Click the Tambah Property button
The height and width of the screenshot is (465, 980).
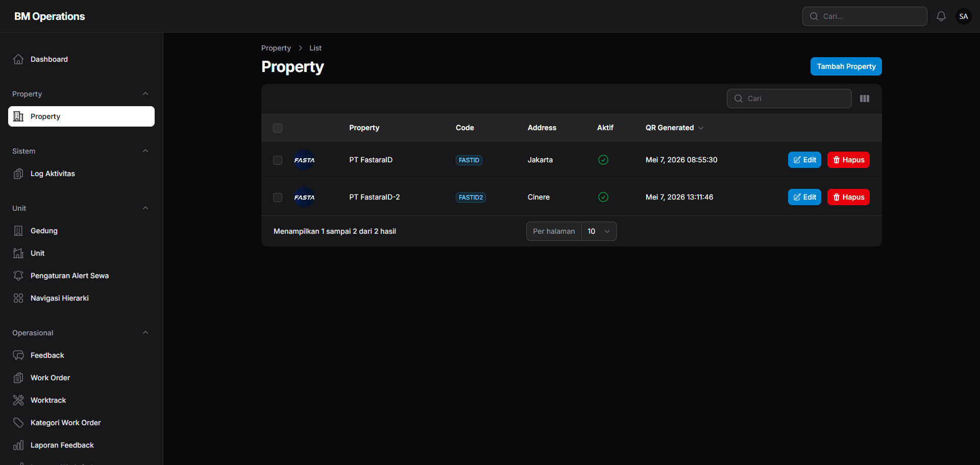(846, 66)
